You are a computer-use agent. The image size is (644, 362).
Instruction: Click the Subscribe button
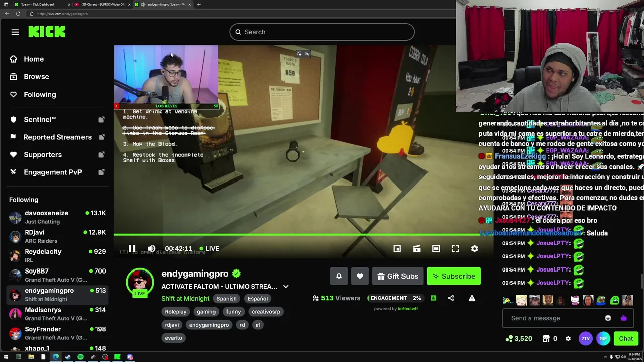[454, 276]
